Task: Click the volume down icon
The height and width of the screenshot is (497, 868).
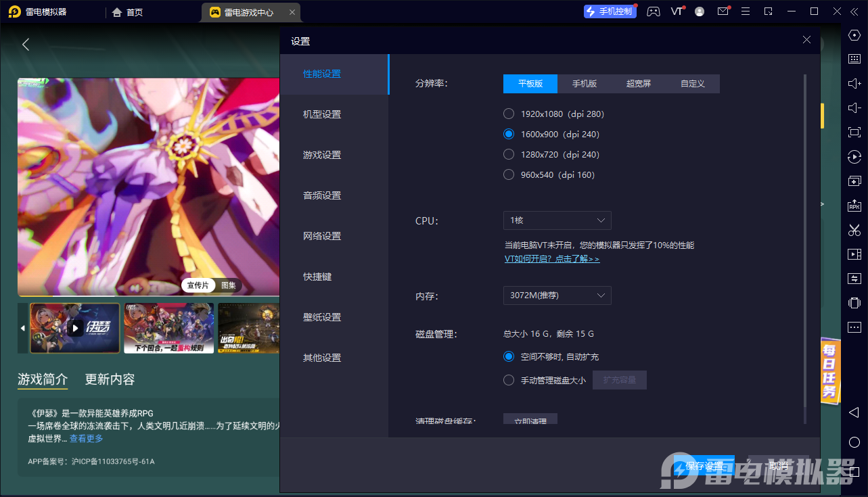Action: pyautogui.click(x=854, y=108)
